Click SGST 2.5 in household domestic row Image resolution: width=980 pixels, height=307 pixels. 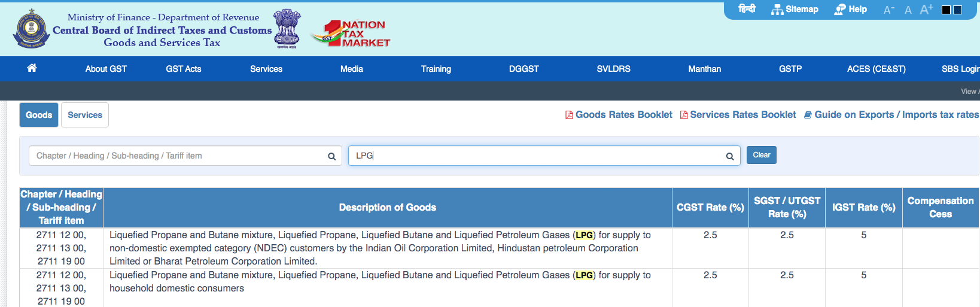point(787,275)
